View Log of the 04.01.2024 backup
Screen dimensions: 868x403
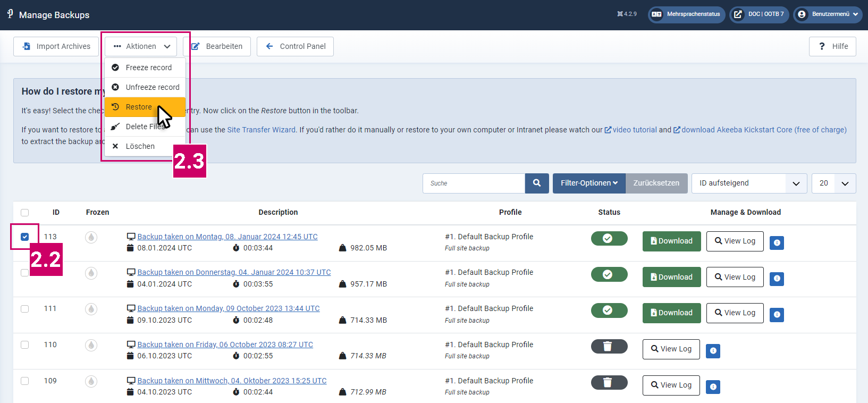tap(735, 277)
